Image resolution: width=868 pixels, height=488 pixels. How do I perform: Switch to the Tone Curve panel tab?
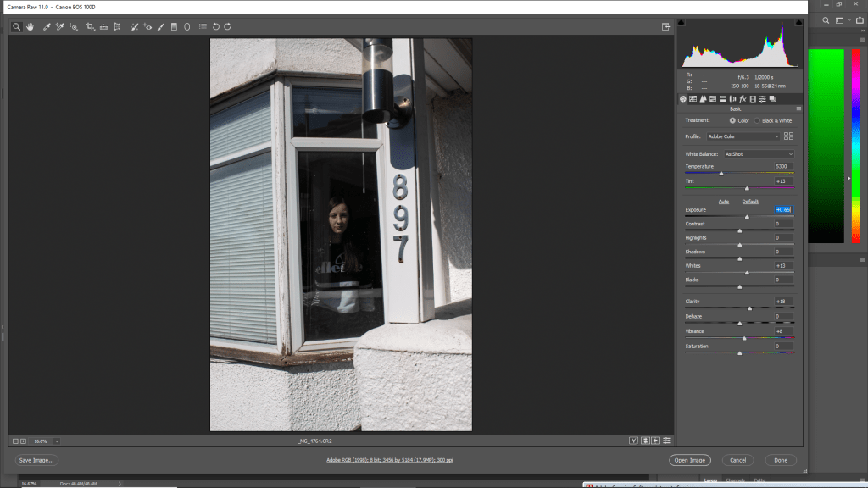tap(693, 99)
